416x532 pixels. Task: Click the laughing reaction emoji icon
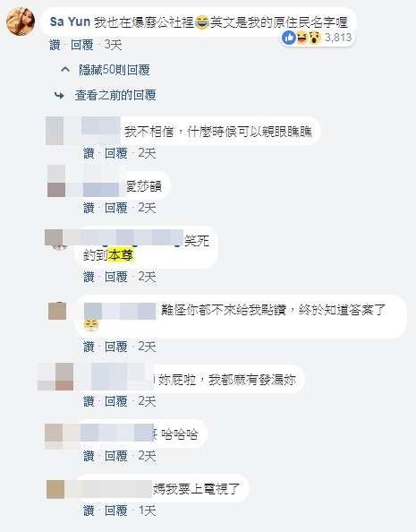point(301,37)
